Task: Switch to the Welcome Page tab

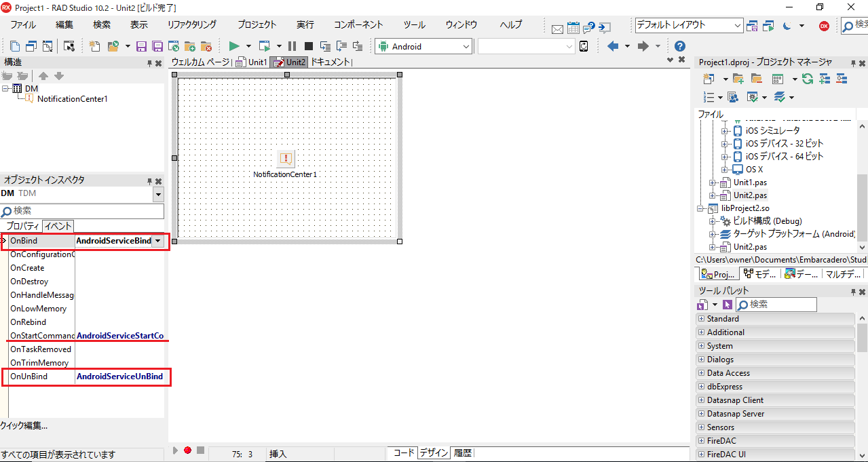Action: [x=200, y=62]
